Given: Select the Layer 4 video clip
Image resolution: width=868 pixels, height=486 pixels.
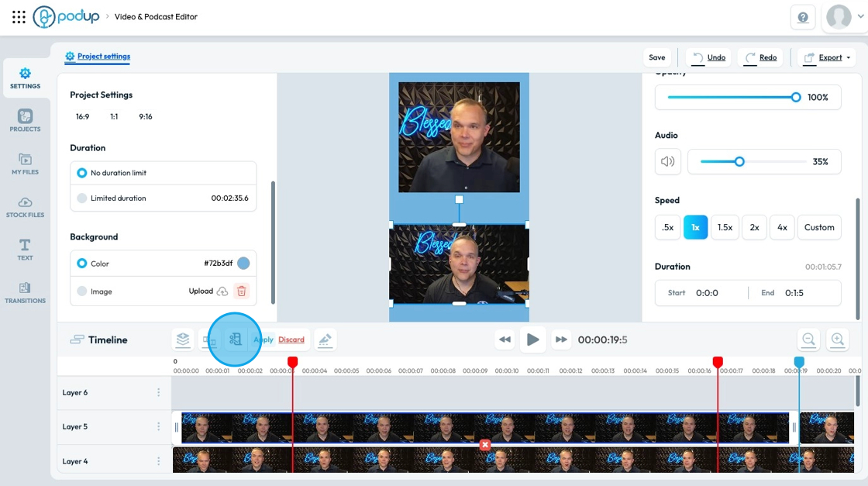Looking at the screenshot, I should (x=513, y=460).
